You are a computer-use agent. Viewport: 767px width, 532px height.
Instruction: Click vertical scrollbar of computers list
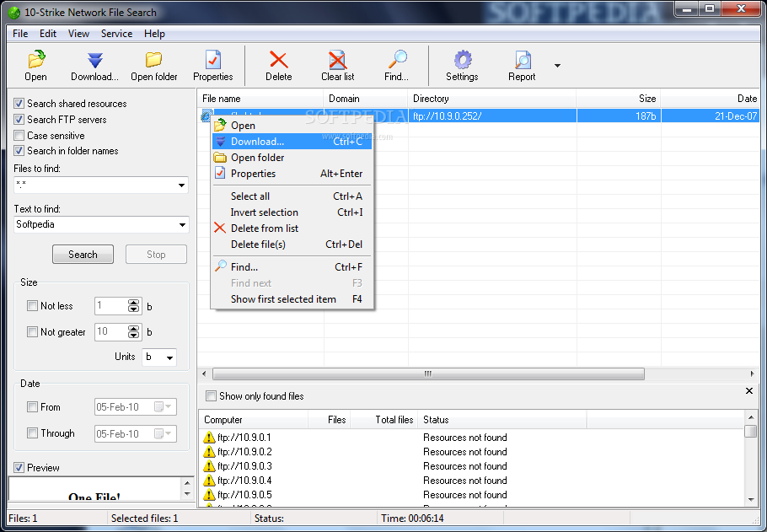coord(751,431)
